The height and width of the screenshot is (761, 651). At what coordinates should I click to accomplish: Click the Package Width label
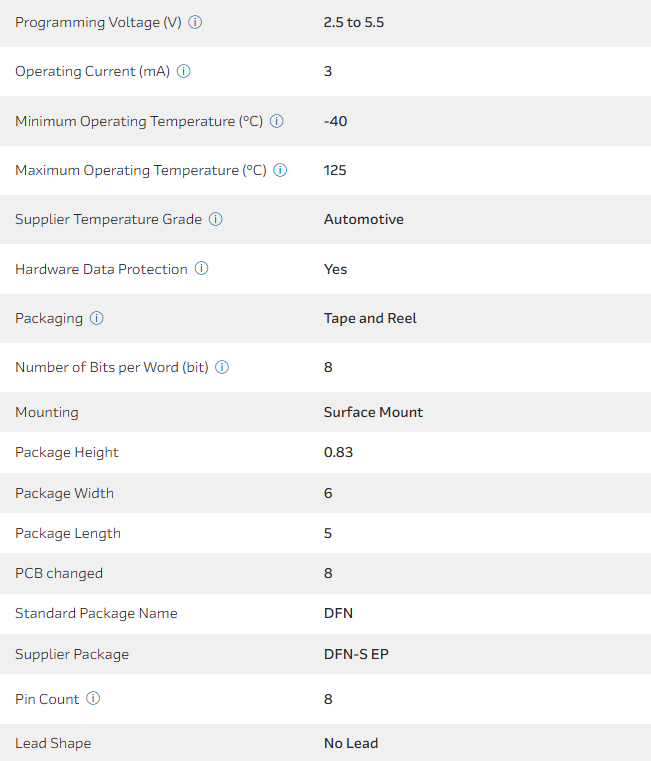[64, 493]
